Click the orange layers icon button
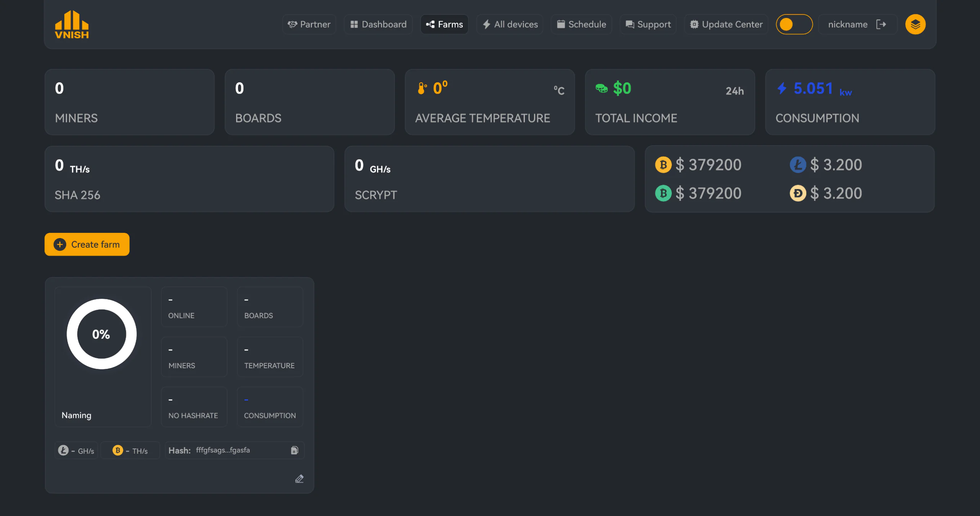The image size is (980, 516). (x=915, y=25)
